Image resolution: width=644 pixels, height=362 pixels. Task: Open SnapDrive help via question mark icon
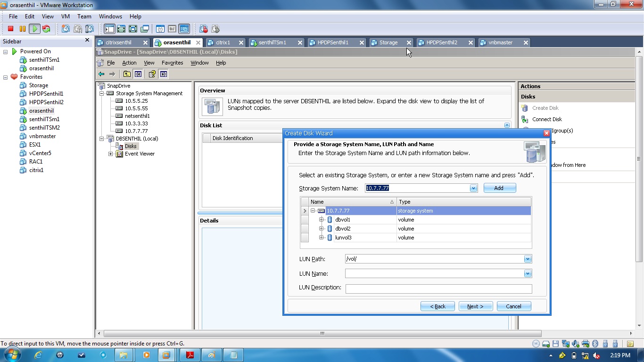coord(152,74)
